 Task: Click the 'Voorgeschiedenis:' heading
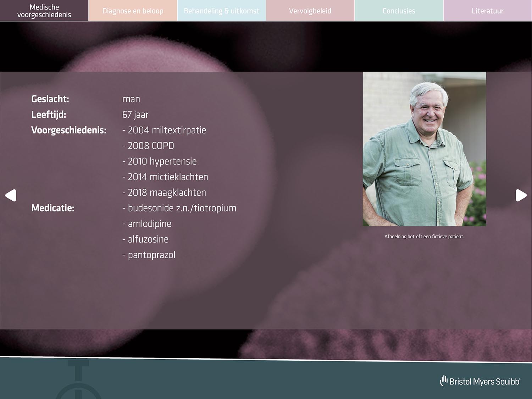[69, 130]
